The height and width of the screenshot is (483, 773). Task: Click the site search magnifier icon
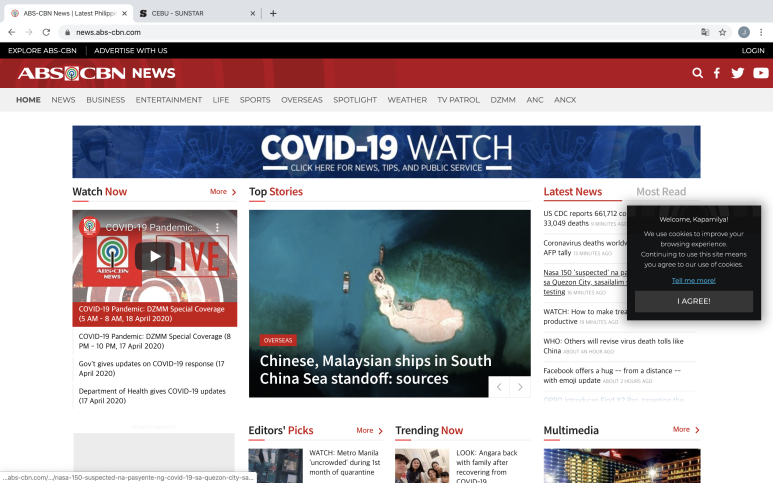[697, 73]
